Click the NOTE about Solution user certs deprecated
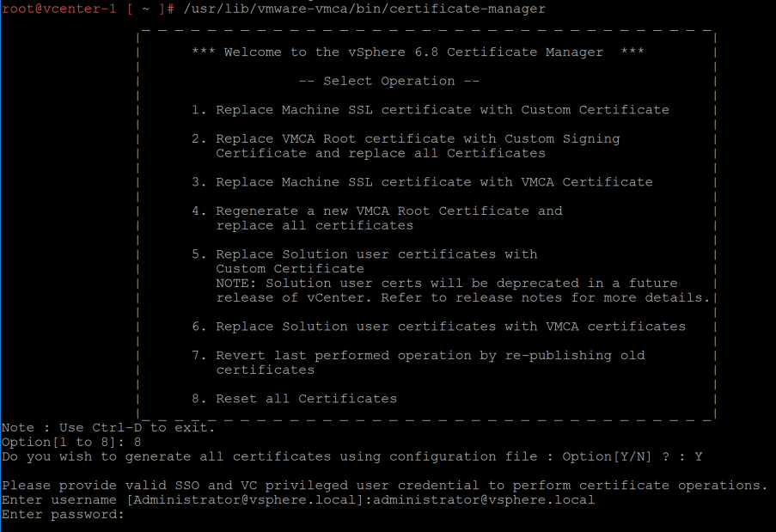Image resolution: width=776 pixels, height=532 pixels. [446, 283]
